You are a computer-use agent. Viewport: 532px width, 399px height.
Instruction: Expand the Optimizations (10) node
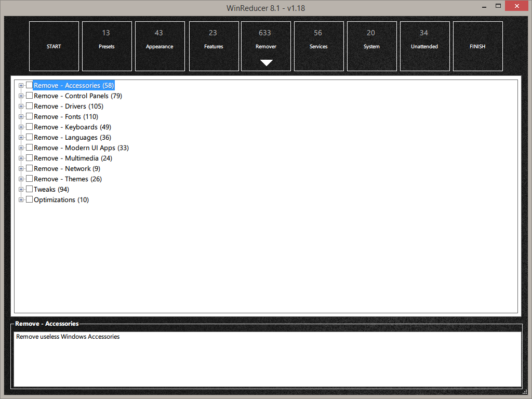(x=21, y=200)
